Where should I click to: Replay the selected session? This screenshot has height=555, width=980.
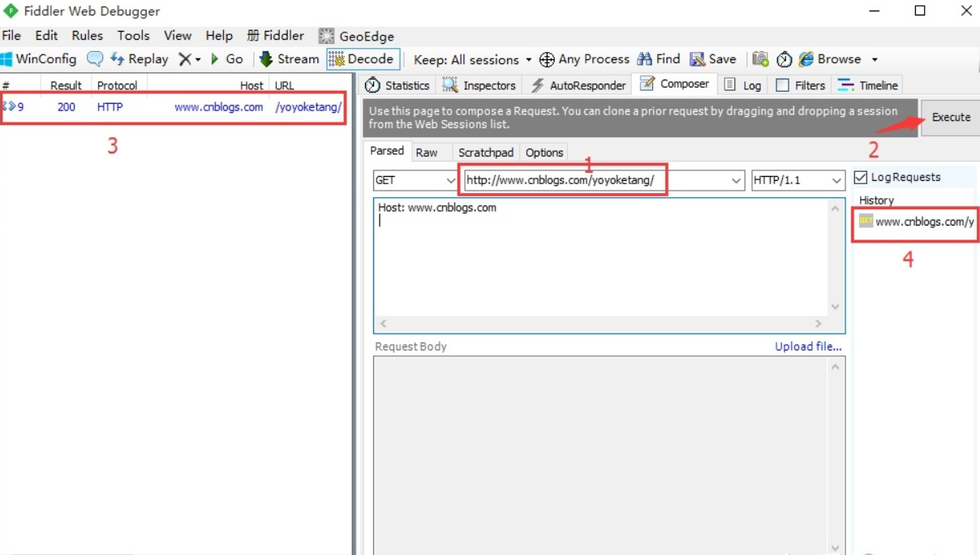point(139,59)
